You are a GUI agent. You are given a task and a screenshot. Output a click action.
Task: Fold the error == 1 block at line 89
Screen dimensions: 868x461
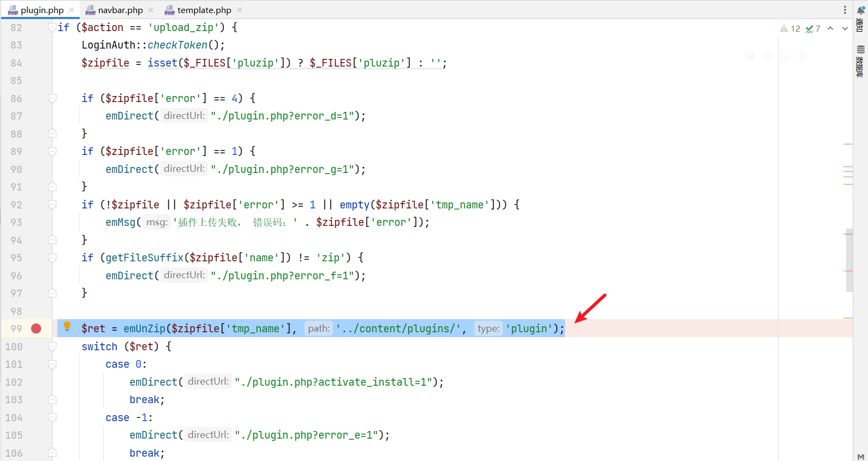coord(52,151)
